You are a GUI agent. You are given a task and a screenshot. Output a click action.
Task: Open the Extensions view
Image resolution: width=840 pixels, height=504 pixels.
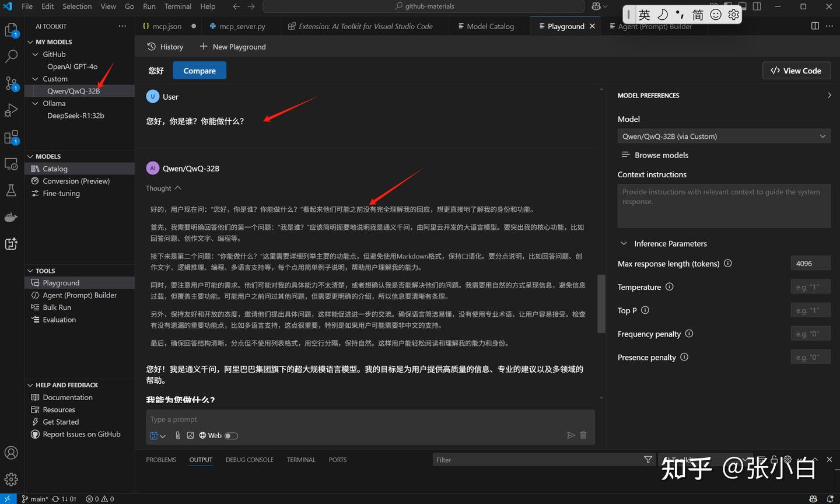click(11, 137)
